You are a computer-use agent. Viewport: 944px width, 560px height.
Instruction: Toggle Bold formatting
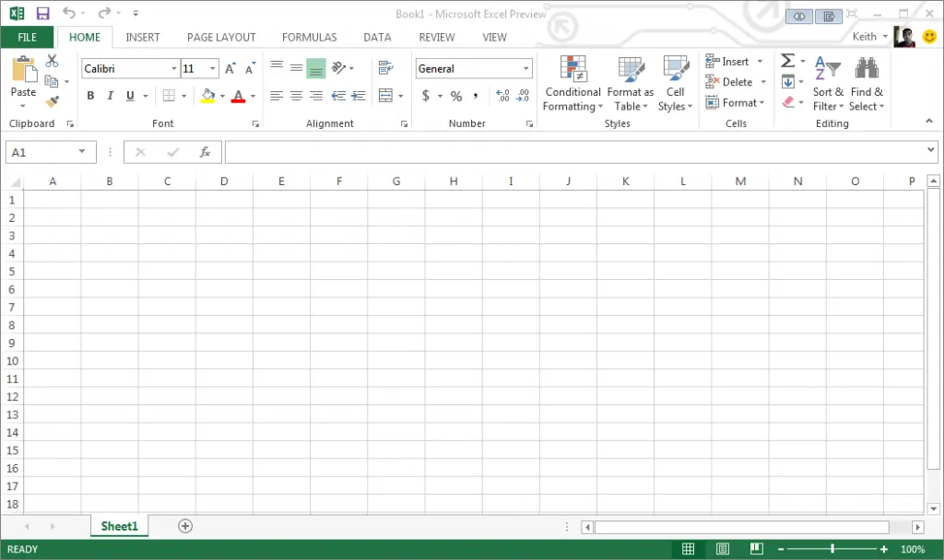click(90, 96)
